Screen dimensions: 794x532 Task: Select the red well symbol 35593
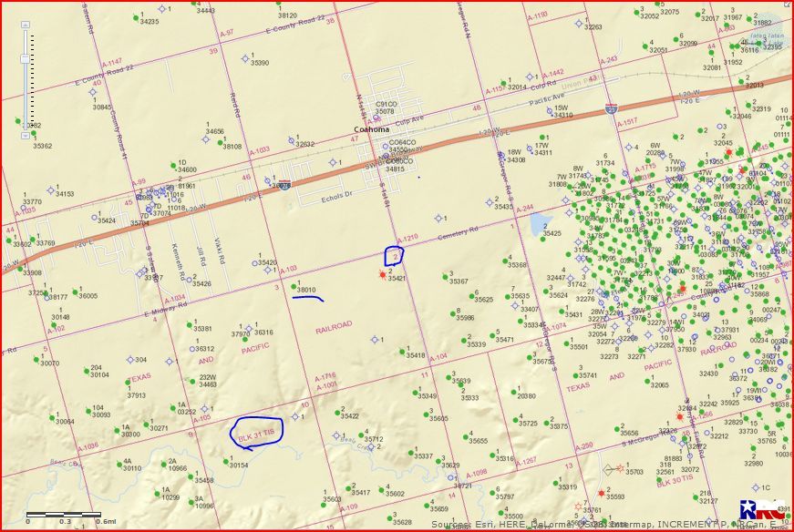click(x=601, y=493)
